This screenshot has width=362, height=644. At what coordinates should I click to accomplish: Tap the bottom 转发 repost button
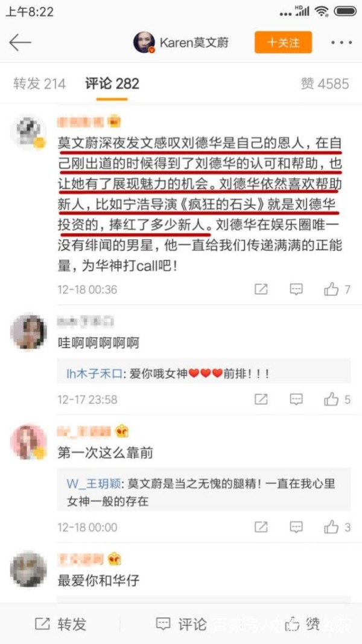61,625
